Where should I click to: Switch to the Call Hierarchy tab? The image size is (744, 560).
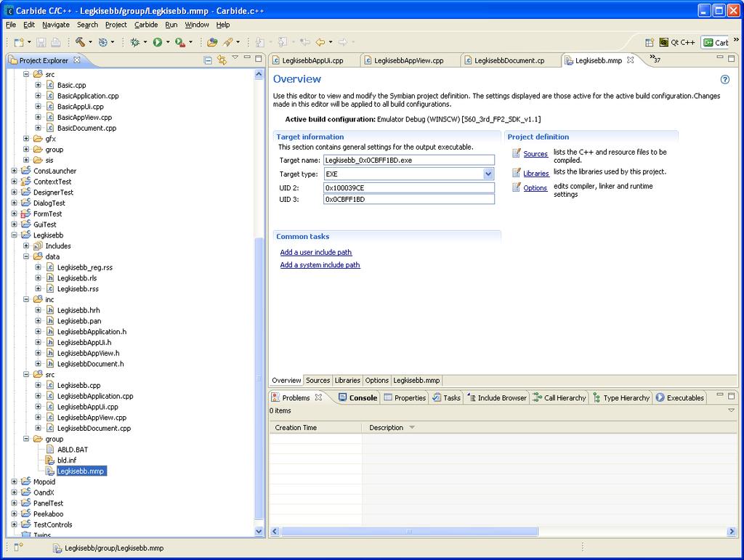(x=559, y=398)
